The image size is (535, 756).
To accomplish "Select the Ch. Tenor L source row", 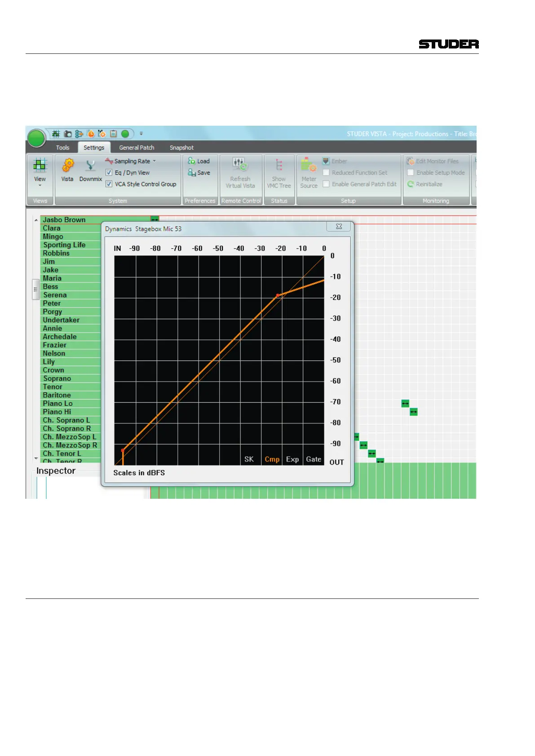I will (x=71, y=453).
